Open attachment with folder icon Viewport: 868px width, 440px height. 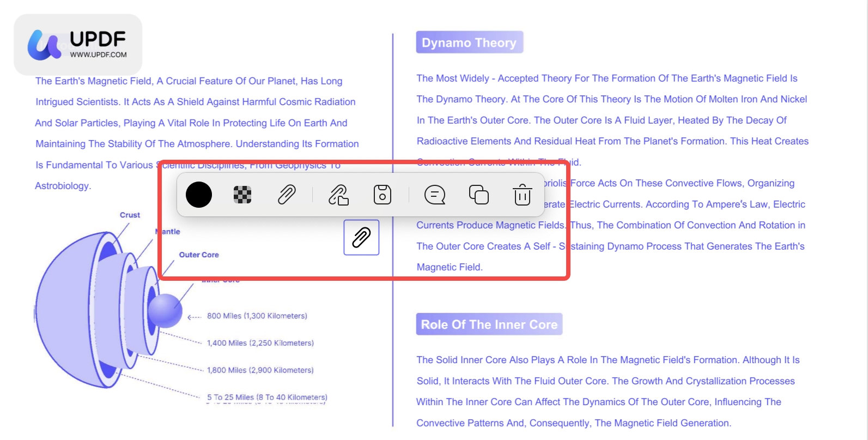(x=338, y=195)
